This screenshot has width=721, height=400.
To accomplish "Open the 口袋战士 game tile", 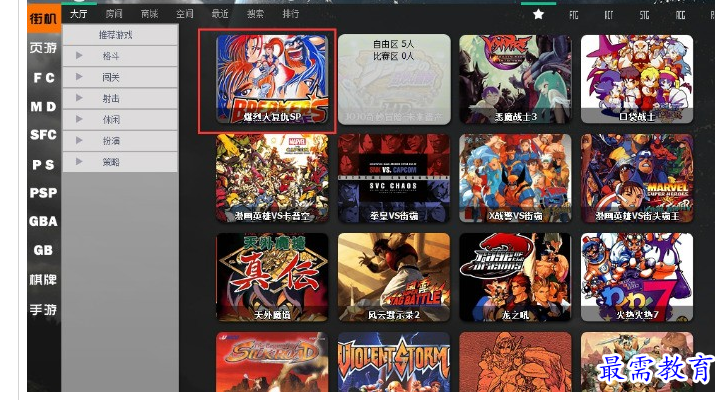I will 637,79.
